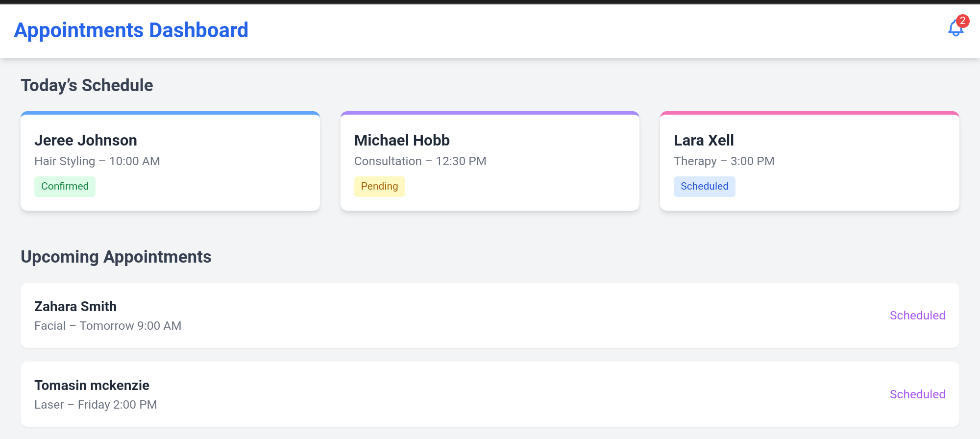Select Michael Hobb's appointment name
Image resolution: width=980 pixels, height=439 pixels.
[402, 141]
